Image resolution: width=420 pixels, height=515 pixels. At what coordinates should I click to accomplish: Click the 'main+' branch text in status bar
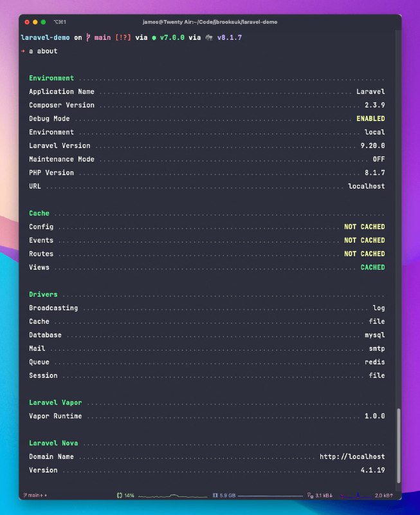point(35,495)
